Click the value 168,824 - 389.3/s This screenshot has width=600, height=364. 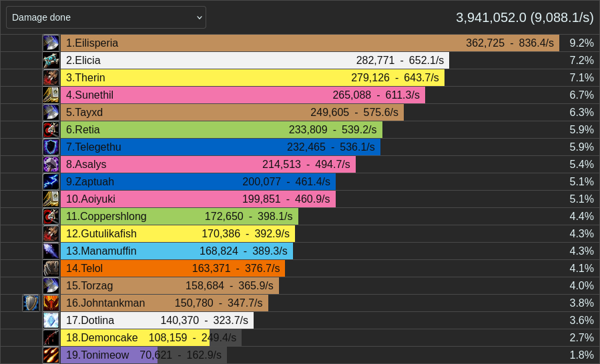(244, 251)
